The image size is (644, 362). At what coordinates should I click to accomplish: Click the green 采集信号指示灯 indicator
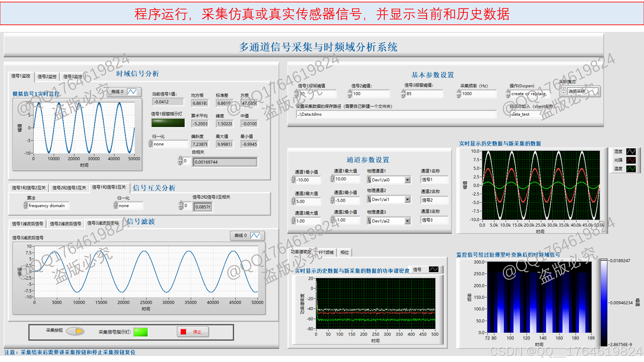141,332
